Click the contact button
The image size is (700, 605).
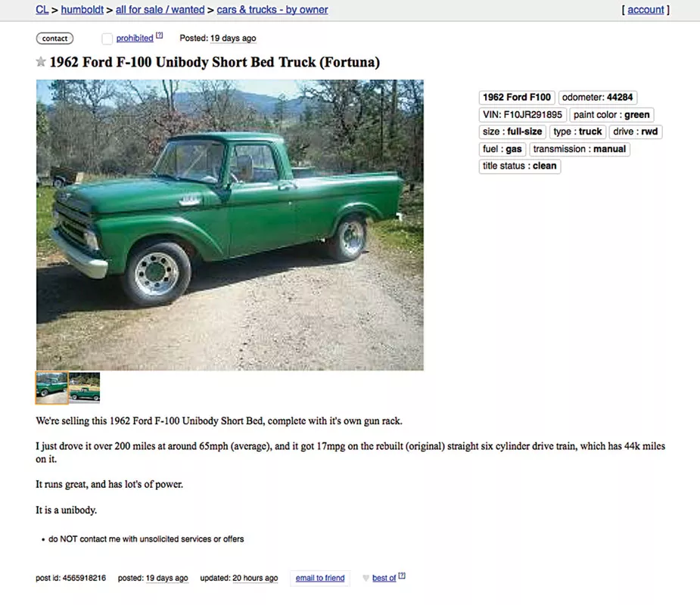point(54,39)
